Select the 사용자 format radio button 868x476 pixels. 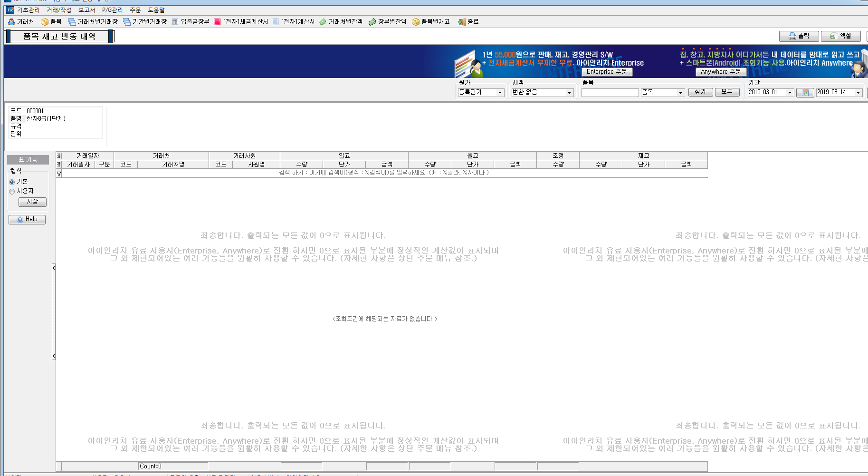[12, 192]
